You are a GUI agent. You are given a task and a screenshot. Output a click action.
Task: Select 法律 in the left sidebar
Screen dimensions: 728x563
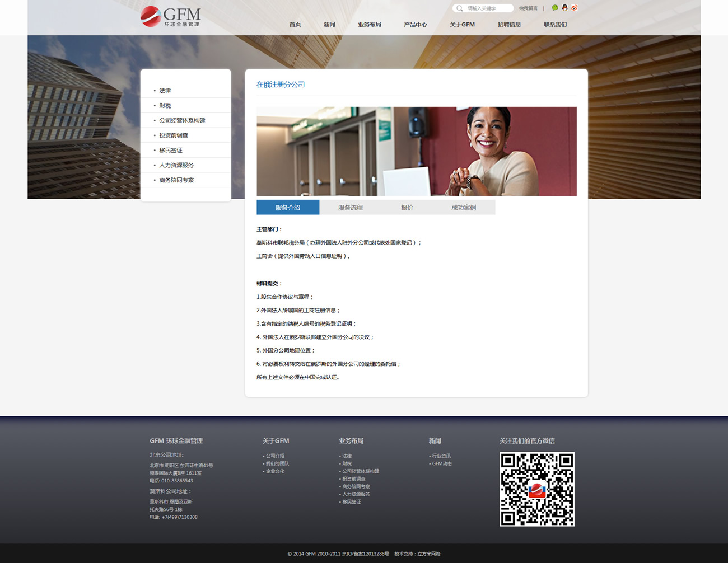165,91
